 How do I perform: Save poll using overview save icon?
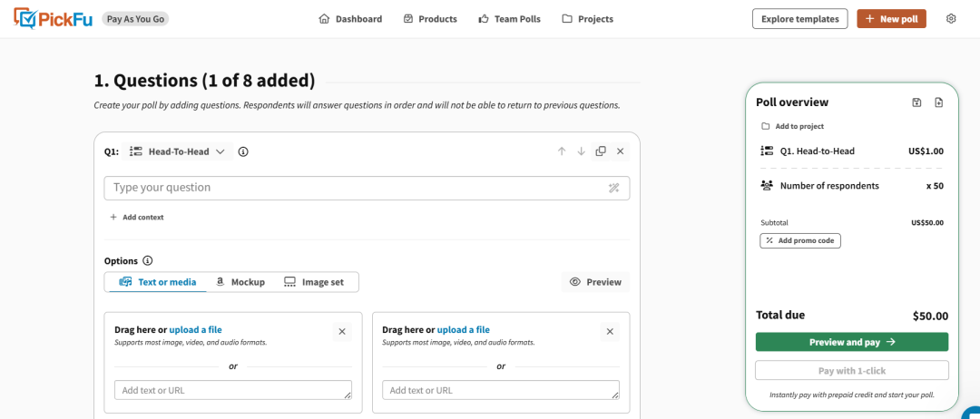pos(916,102)
